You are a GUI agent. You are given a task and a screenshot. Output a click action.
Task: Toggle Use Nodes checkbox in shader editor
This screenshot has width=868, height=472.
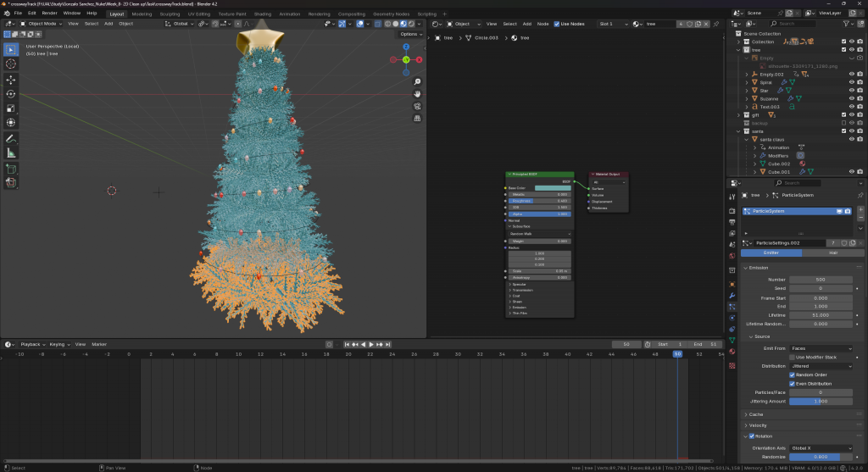point(556,24)
